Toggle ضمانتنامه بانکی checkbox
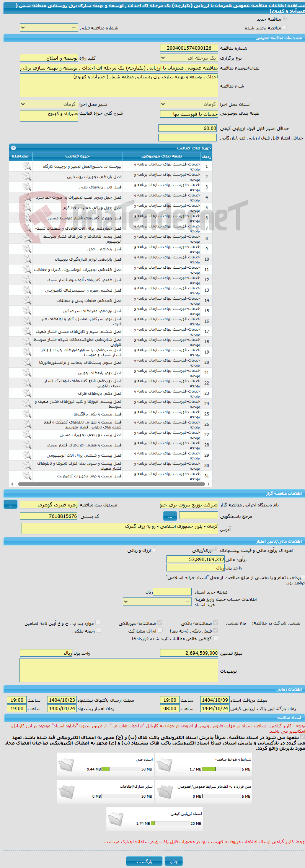Screen dimensions: 305x868 click(215, 623)
